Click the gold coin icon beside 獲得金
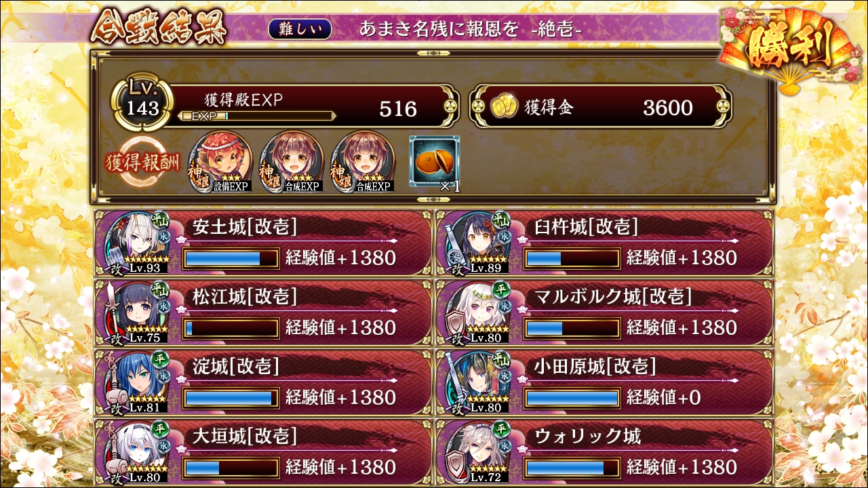Image resolution: width=868 pixels, height=488 pixels. point(504,107)
